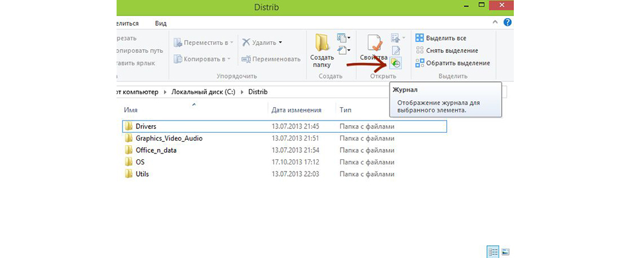Open the Help question mark icon
Image resolution: width=644 pixels, height=258 pixels.
tap(507, 23)
